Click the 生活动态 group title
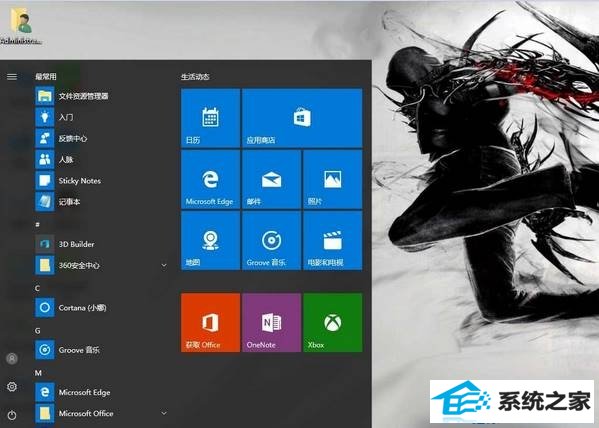The image size is (599, 428). click(195, 77)
